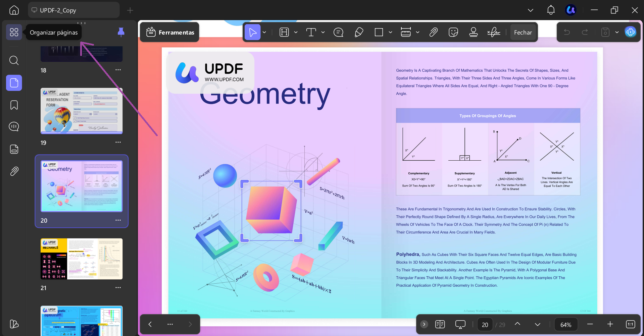Open the UPDF AI assistant icon
This screenshot has height=336, width=644.
pyautogui.click(x=631, y=32)
